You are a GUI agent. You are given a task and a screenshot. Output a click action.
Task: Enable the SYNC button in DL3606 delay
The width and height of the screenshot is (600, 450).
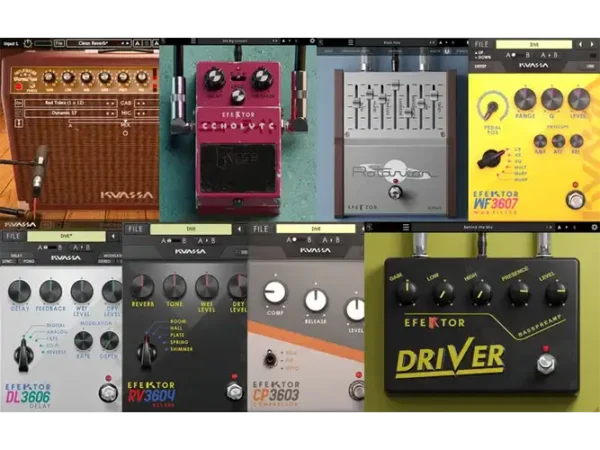point(7,261)
